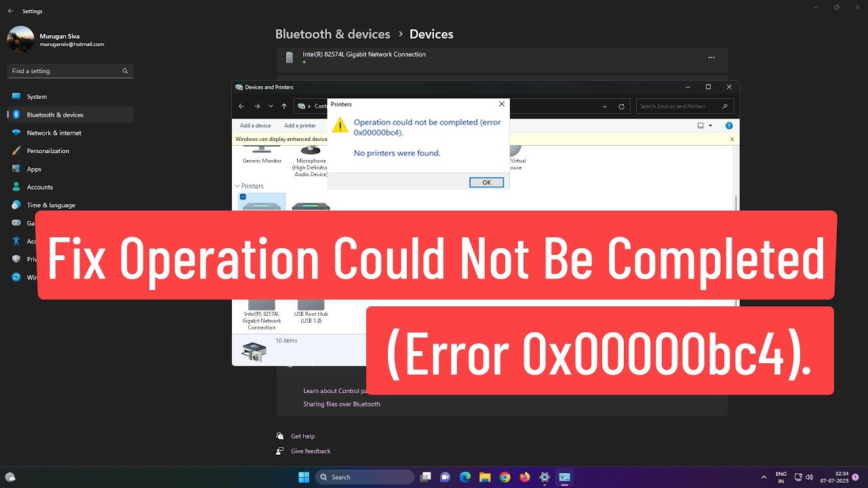Click the Windows Update icon in sidebar
Image resolution: width=868 pixels, height=488 pixels.
tap(16, 277)
